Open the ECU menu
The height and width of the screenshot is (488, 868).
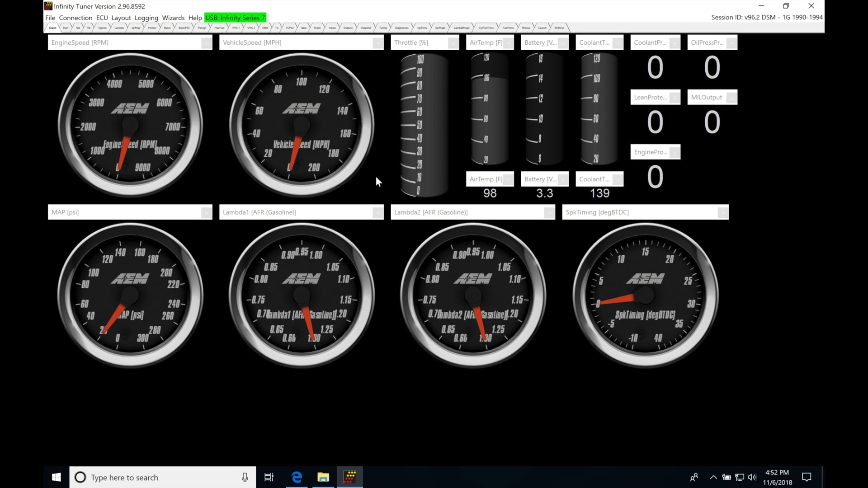point(102,18)
